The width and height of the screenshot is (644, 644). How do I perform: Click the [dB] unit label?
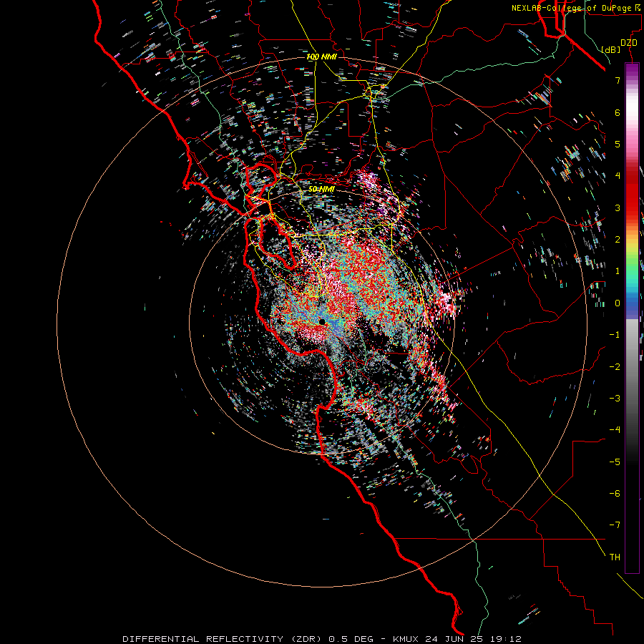click(611, 49)
